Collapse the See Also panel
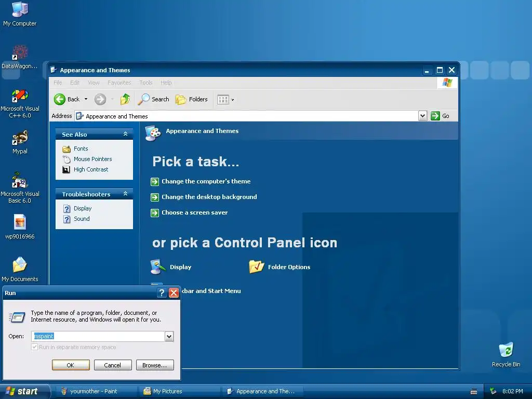The image size is (532, 399). click(125, 134)
